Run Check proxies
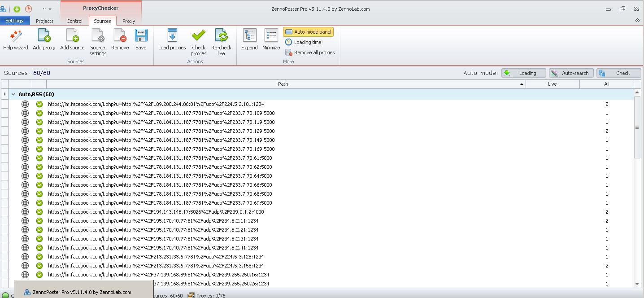This screenshot has width=644, height=298. pos(198,43)
